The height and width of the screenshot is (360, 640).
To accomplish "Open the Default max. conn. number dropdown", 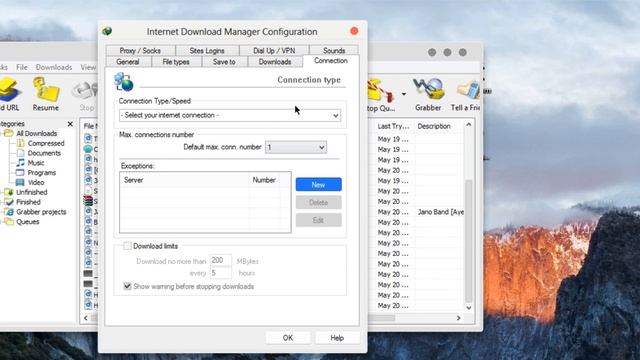I will 296,147.
